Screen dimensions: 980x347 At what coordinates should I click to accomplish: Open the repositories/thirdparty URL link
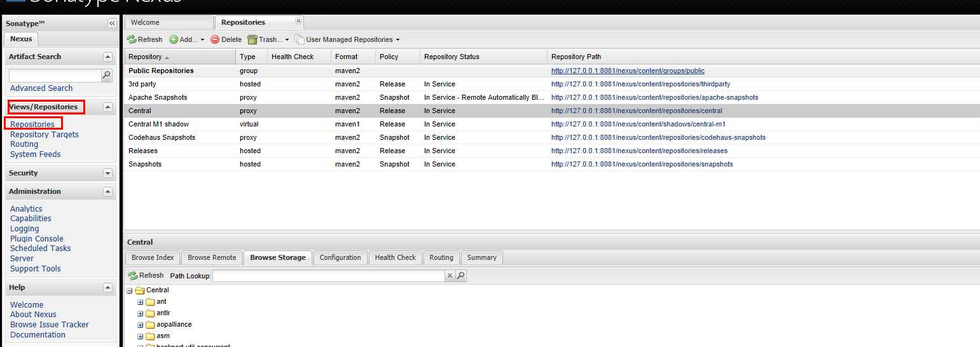(x=640, y=84)
